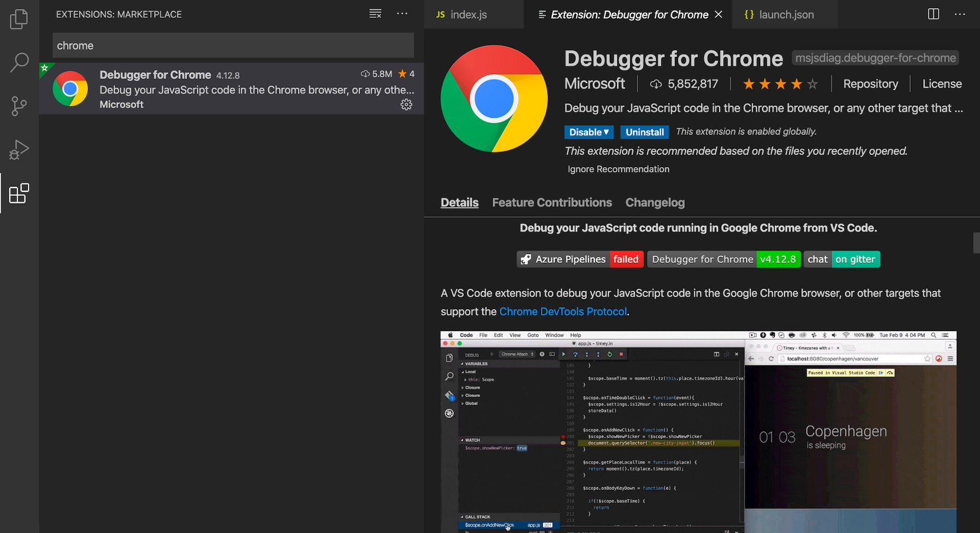Open the Changelog tab
This screenshot has width=980, height=533.
pyautogui.click(x=655, y=203)
